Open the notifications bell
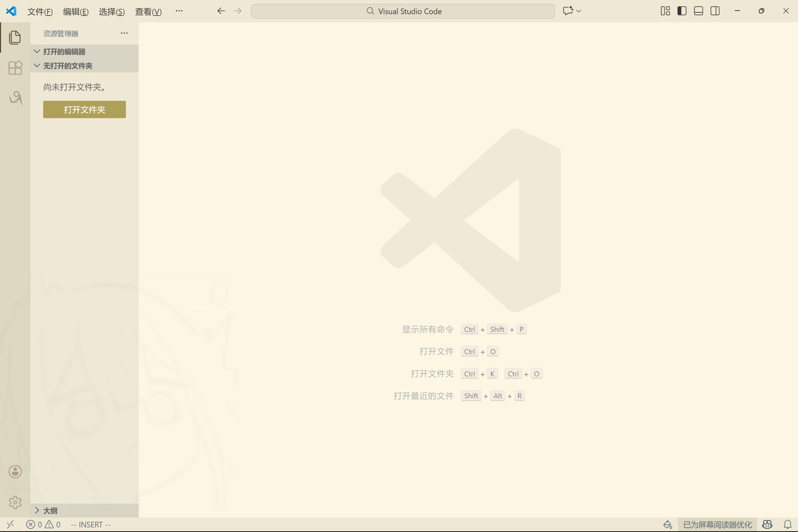The image size is (798, 532). pos(788,525)
